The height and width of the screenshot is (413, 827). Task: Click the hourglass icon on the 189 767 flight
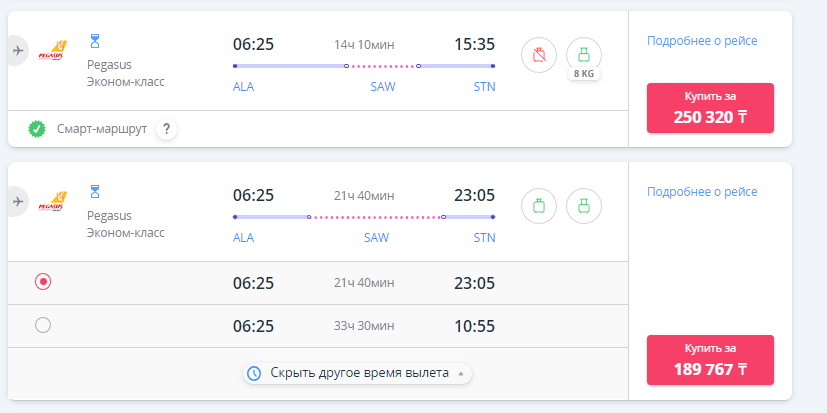pyautogui.click(x=96, y=191)
